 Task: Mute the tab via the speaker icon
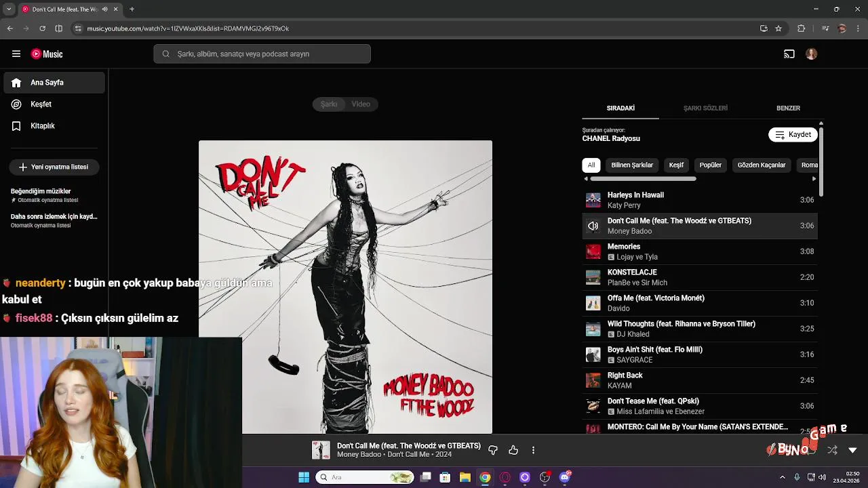[104, 9]
